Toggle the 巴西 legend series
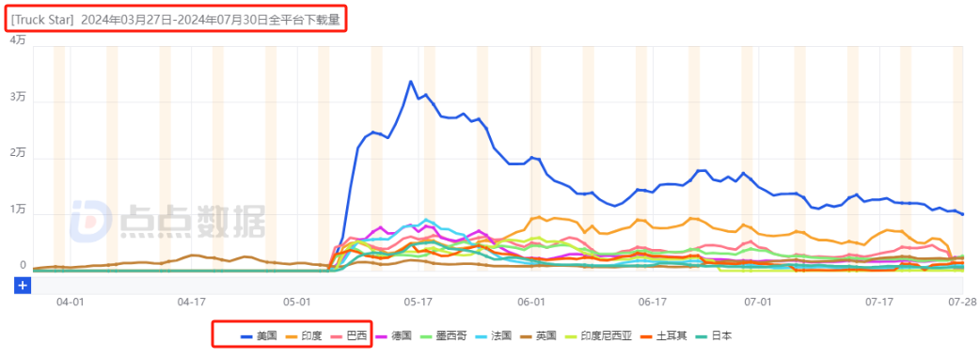Image resolution: width=980 pixels, height=357 pixels. 348,336
